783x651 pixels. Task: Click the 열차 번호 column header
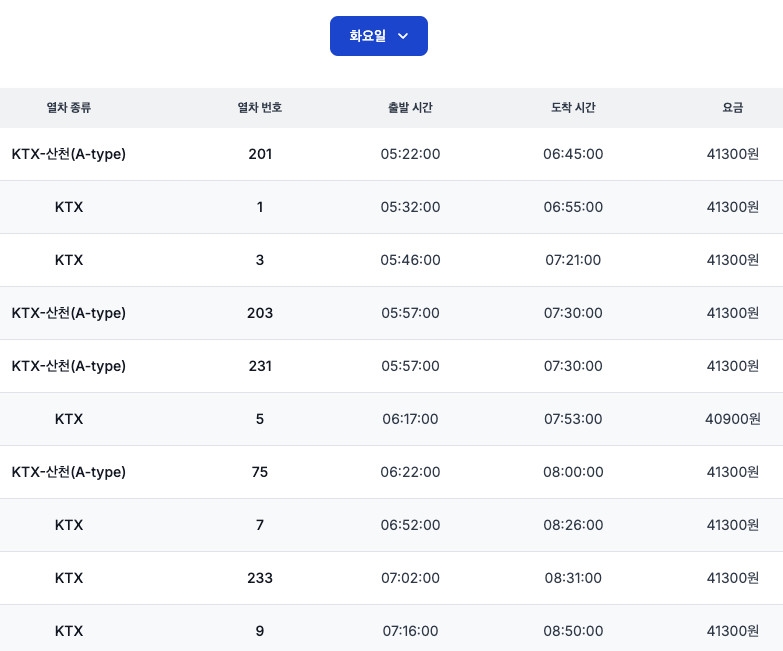point(260,108)
